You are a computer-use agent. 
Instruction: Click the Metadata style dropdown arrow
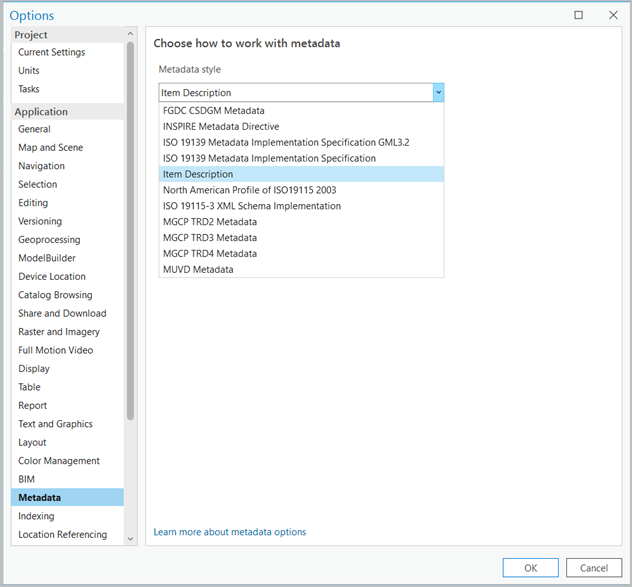pyautogui.click(x=438, y=92)
